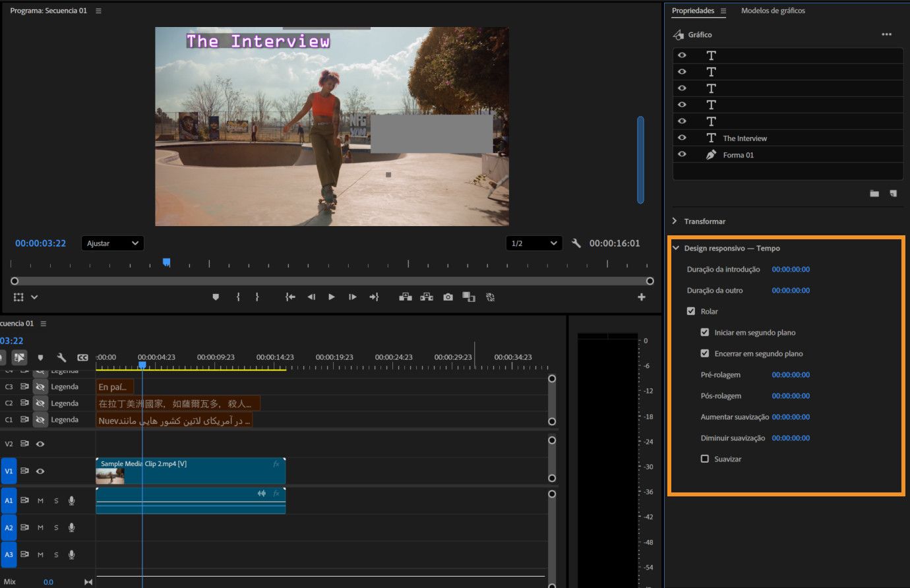Click the plus Button Editor icon
Screen dimensions: 910x588
(641, 297)
